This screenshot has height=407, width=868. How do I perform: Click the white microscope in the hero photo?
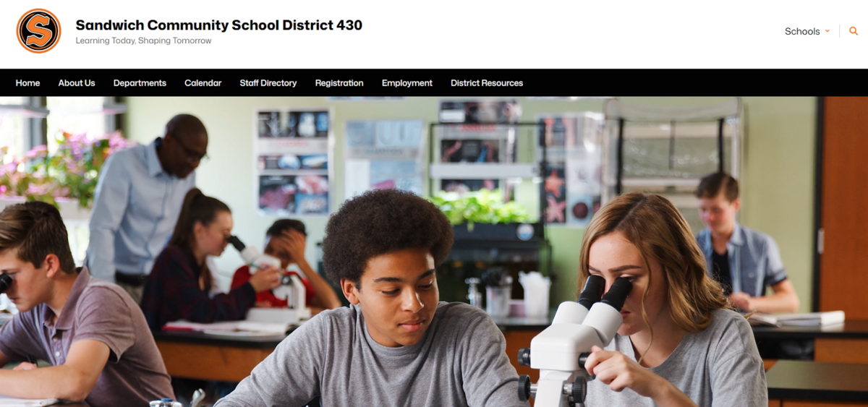(571, 340)
